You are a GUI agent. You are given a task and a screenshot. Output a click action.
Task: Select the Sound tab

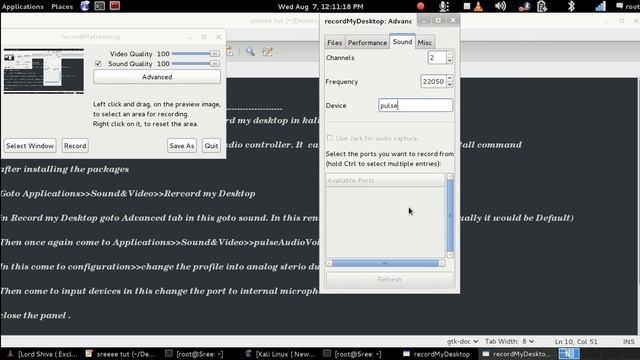(402, 42)
